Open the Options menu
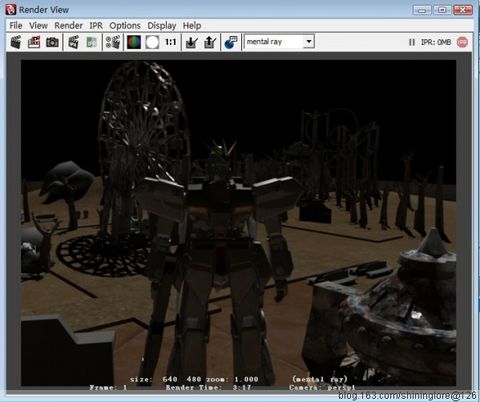The height and width of the screenshot is (402, 480). [x=125, y=26]
